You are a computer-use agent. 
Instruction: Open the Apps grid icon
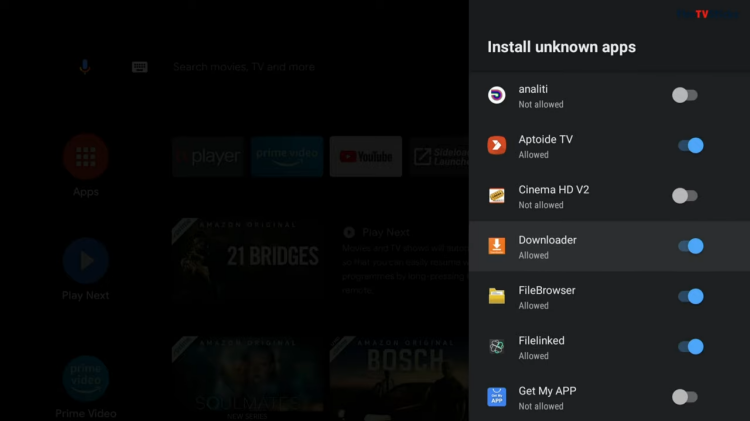click(x=86, y=157)
